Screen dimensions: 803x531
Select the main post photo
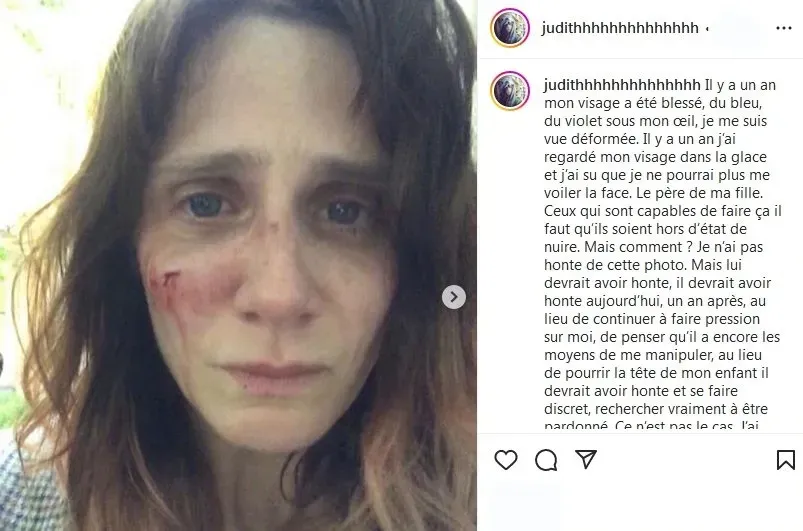tap(238, 265)
